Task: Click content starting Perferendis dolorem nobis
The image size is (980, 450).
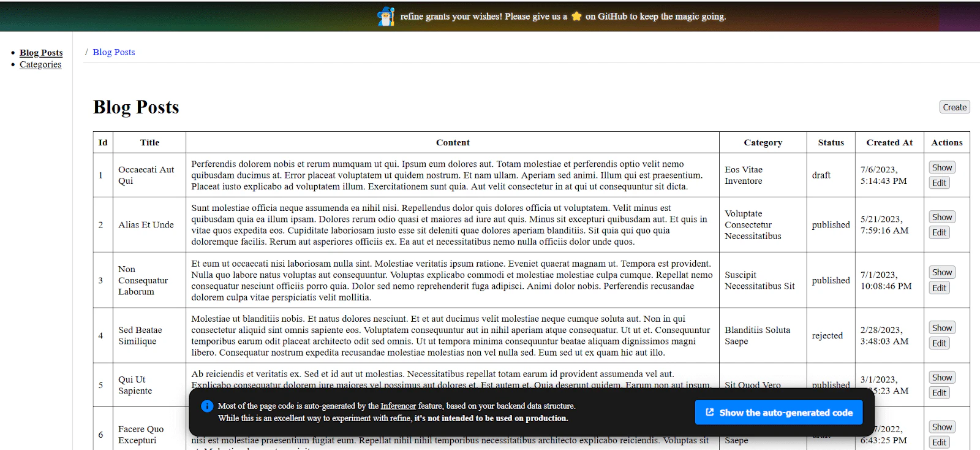Action: point(453,175)
